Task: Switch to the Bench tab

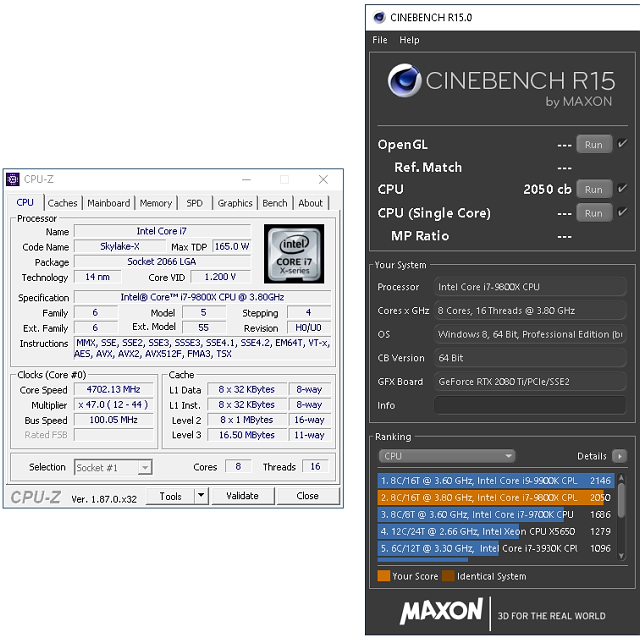Action: click(275, 203)
